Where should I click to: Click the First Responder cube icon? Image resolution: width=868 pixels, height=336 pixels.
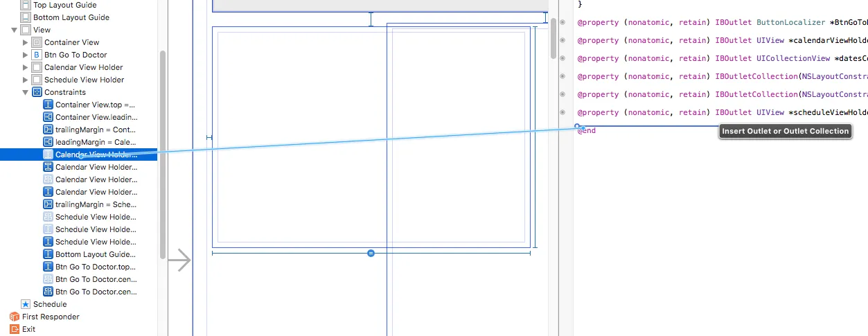click(15, 317)
